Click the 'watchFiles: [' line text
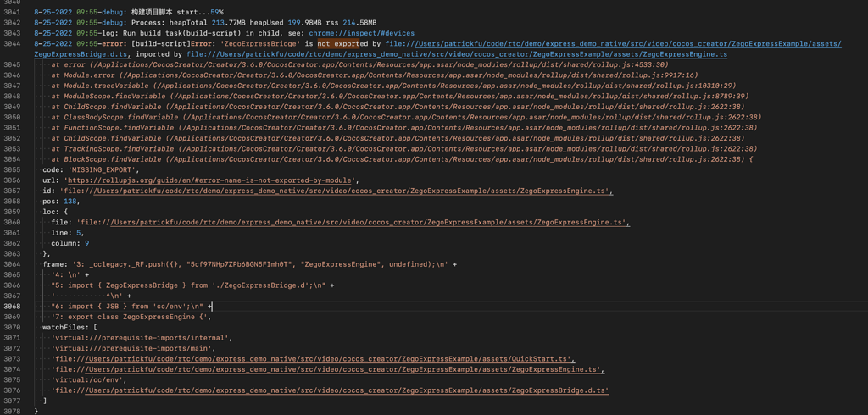868x415 pixels. pos(70,327)
